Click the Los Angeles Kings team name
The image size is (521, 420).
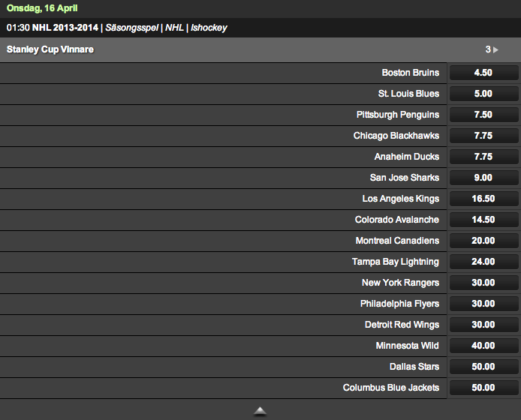(x=401, y=199)
